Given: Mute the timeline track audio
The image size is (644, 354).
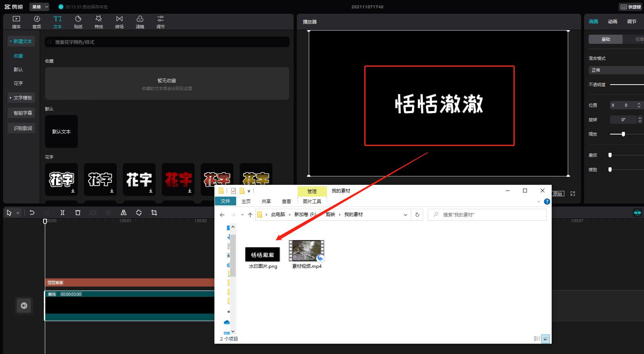Looking at the screenshot, I should [x=24, y=305].
